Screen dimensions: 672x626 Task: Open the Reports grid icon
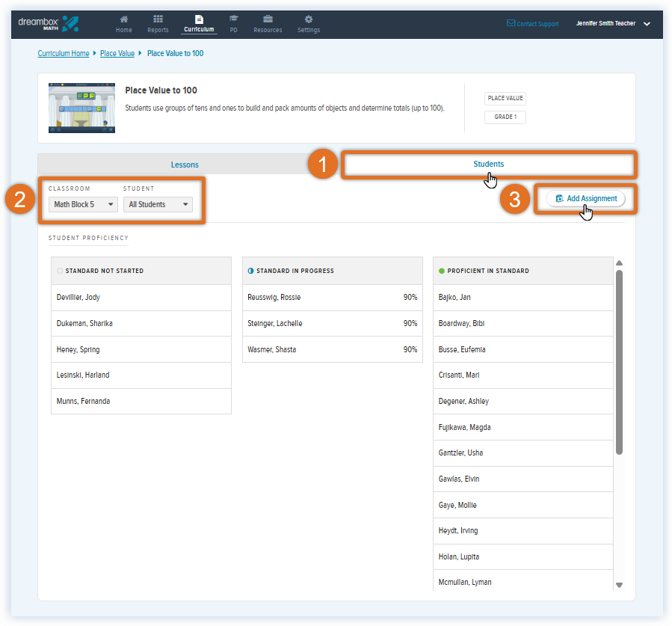(x=158, y=19)
